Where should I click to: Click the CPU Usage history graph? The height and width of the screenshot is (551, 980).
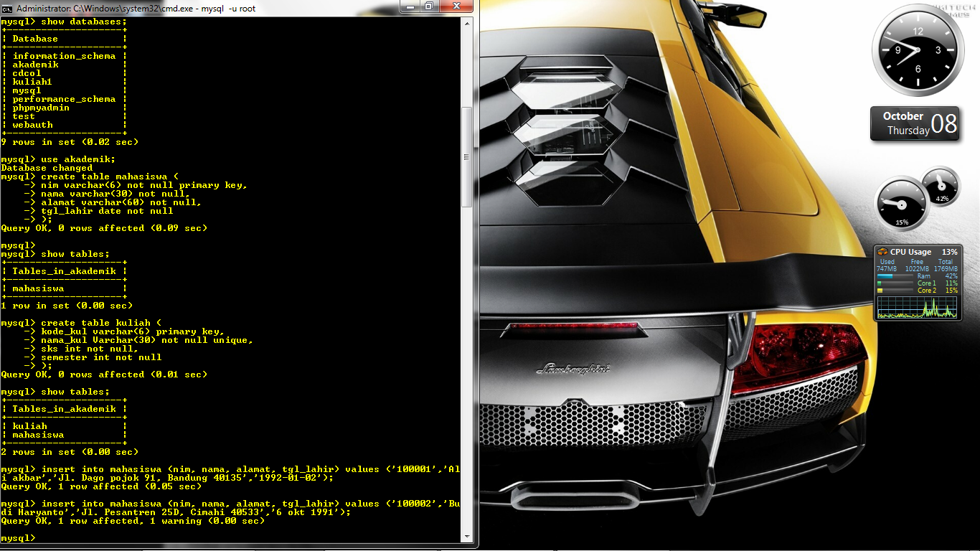click(x=917, y=307)
